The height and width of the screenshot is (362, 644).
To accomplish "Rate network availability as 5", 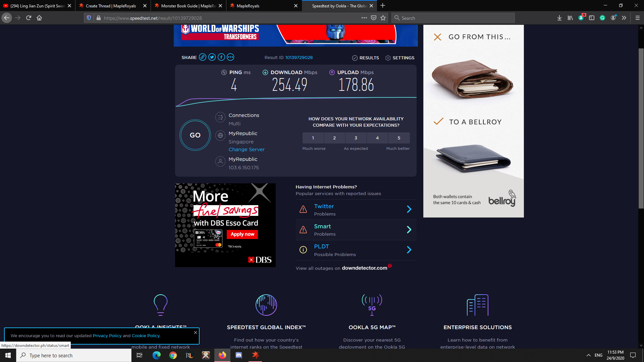I will (399, 138).
